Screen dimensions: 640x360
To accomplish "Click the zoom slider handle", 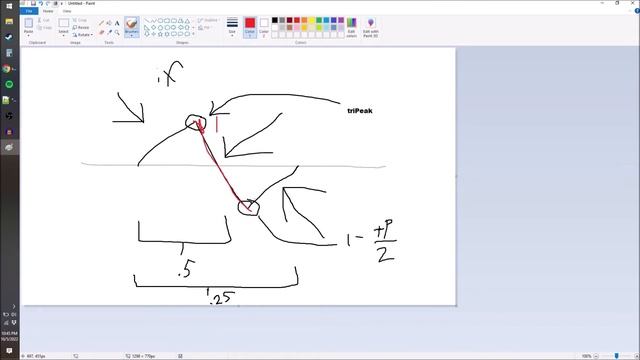I will pos(616,356).
